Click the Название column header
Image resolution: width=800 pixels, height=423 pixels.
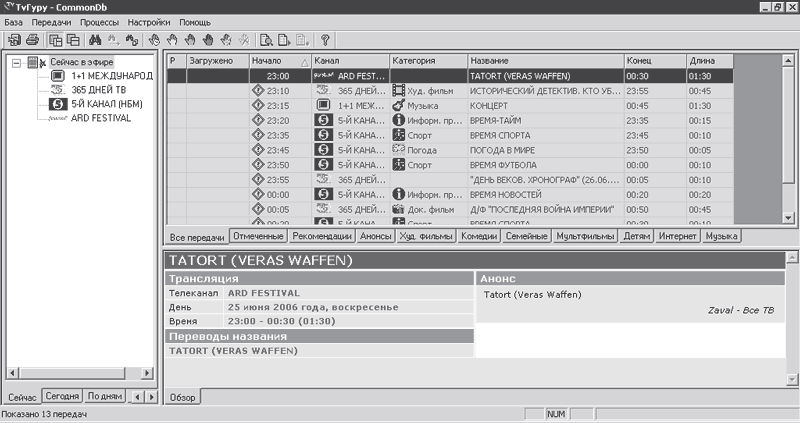tap(543, 61)
